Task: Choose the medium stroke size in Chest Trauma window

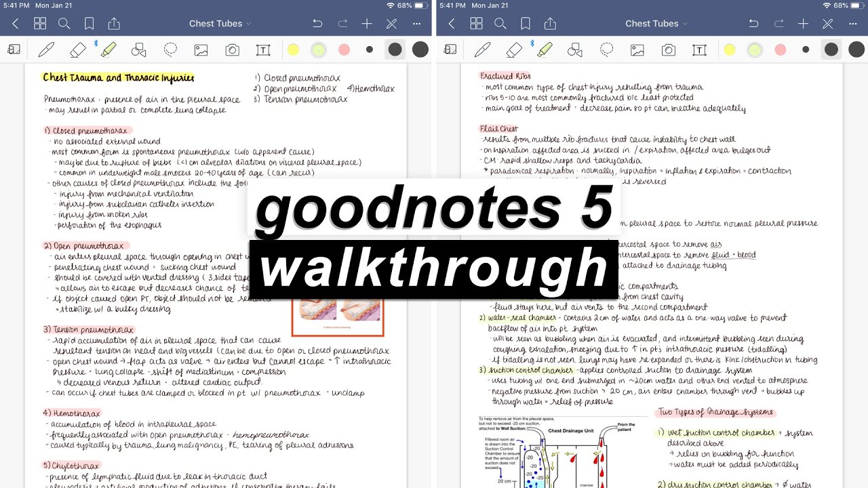Action: pos(395,49)
